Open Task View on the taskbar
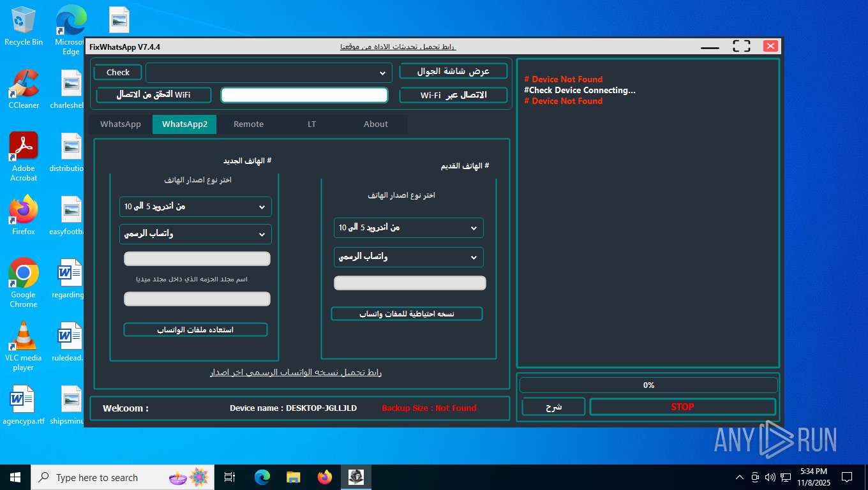The width and height of the screenshot is (868, 490). pyautogui.click(x=230, y=477)
